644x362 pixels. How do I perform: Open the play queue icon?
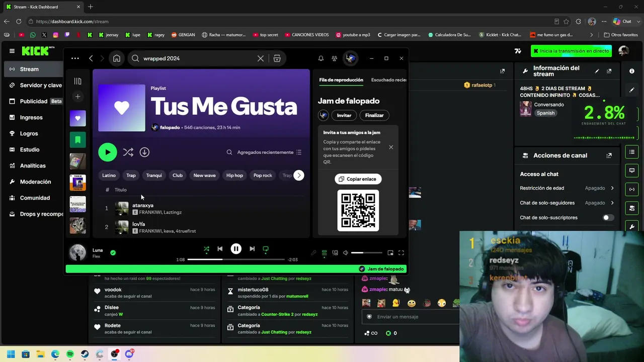click(x=325, y=253)
